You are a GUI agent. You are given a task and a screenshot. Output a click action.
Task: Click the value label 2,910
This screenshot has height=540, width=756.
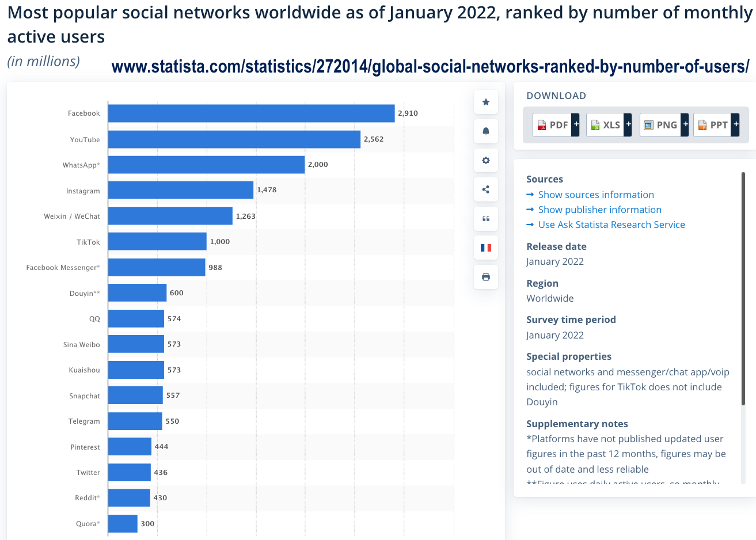[408, 113]
